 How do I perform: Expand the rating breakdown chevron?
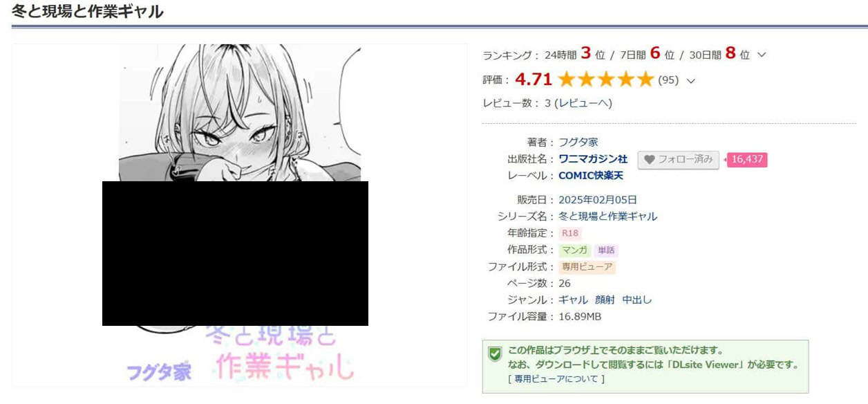(x=690, y=80)
